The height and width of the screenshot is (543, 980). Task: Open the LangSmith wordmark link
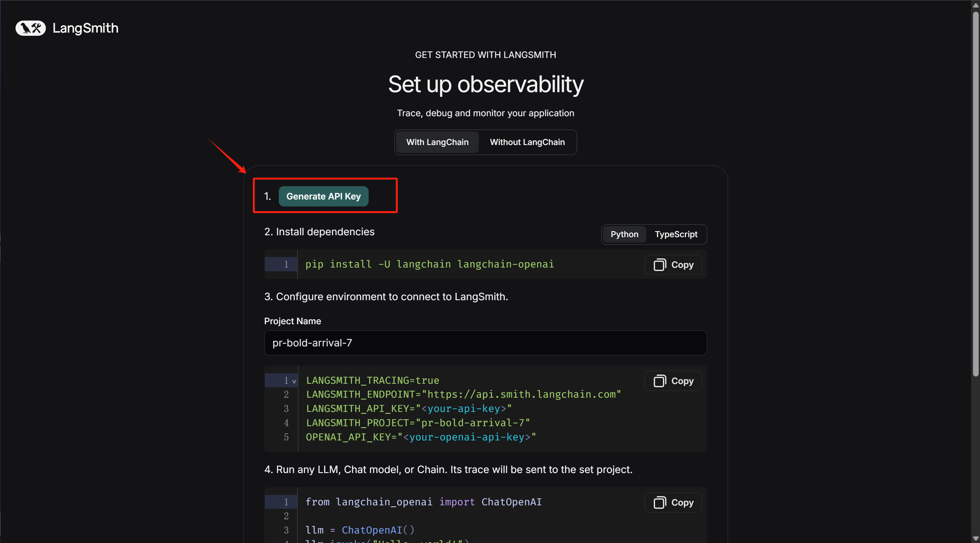85,28
